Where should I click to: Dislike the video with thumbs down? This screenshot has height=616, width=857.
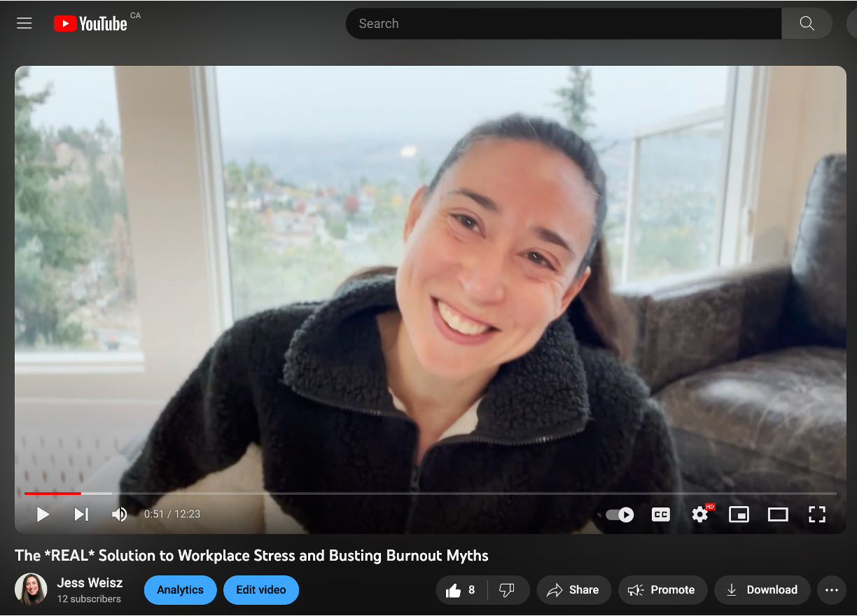tap(507, 590)
